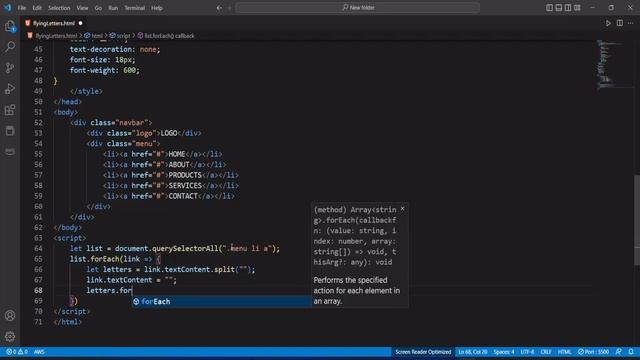Click "text-decoration: none;" on line 45
640x360 pixels.
[115, 49]
